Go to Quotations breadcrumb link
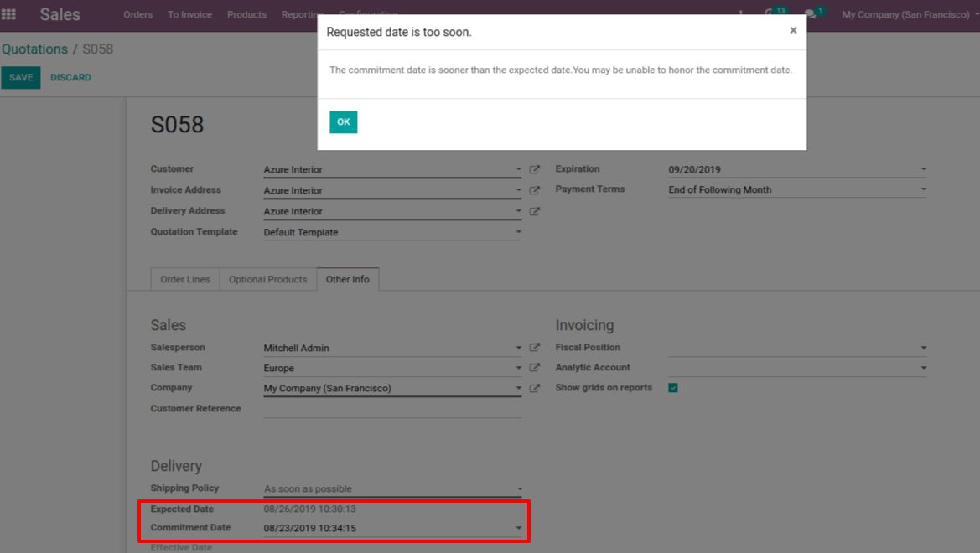The image size is (980, 553). click(34, 49)
